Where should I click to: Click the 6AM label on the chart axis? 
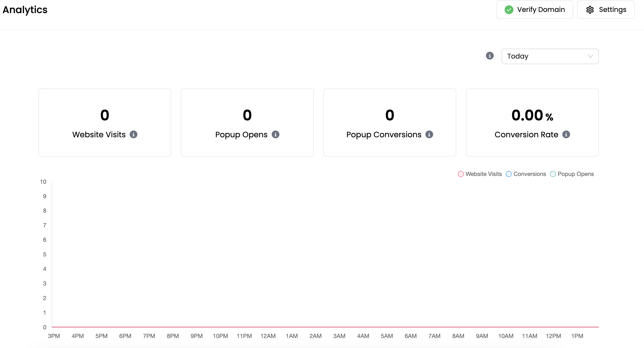point(411,336)
